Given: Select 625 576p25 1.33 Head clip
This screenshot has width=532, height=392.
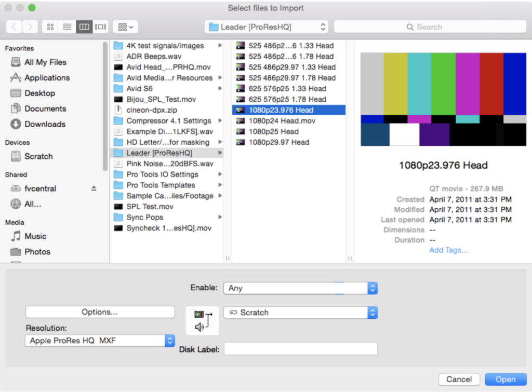Looking at the screenshot, I should [289, 88].
